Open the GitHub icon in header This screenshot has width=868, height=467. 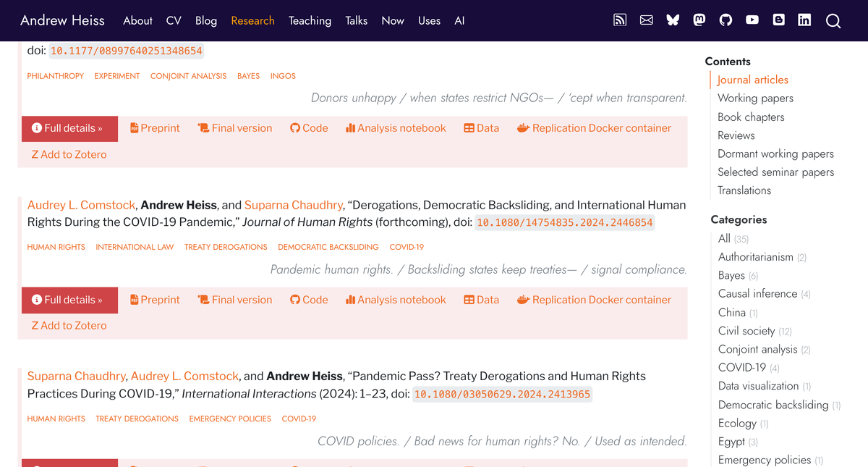point(726,20)
